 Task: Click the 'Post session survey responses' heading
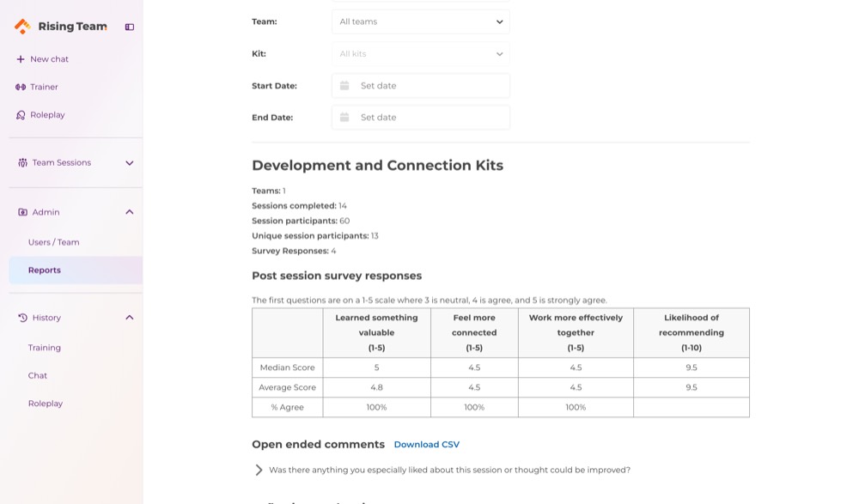337,276
